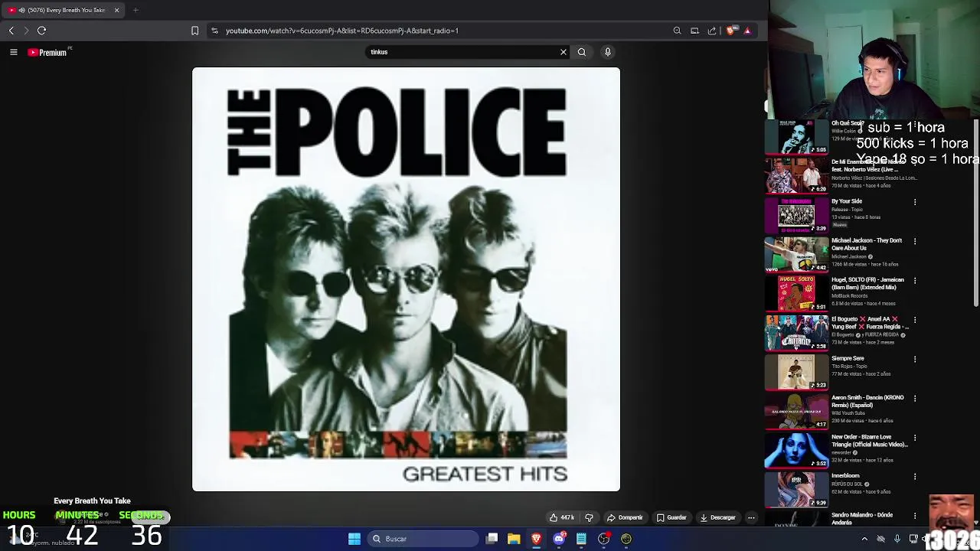The width and height of the screenshot is (980, 551).
Task: Open the YouTube guide hamburger menu
Action: pyautogui.click(x=13, y=52)
